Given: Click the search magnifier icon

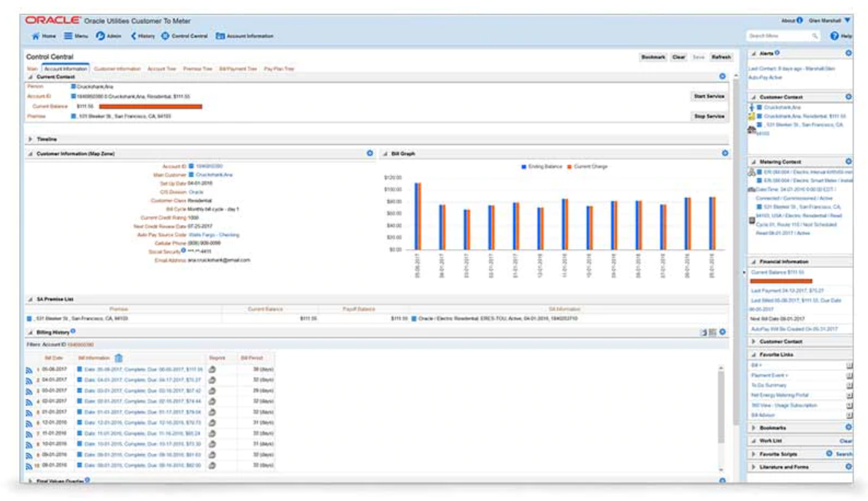Looking at the screenshot, I should [x=815, y=36].
